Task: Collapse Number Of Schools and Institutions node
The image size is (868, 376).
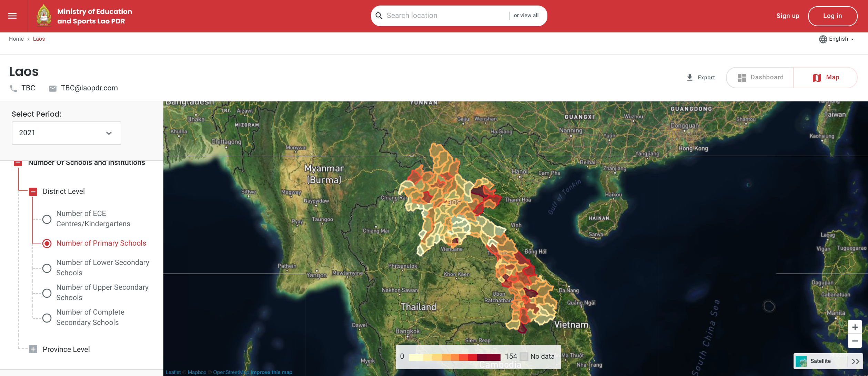Action: point(18,162)
